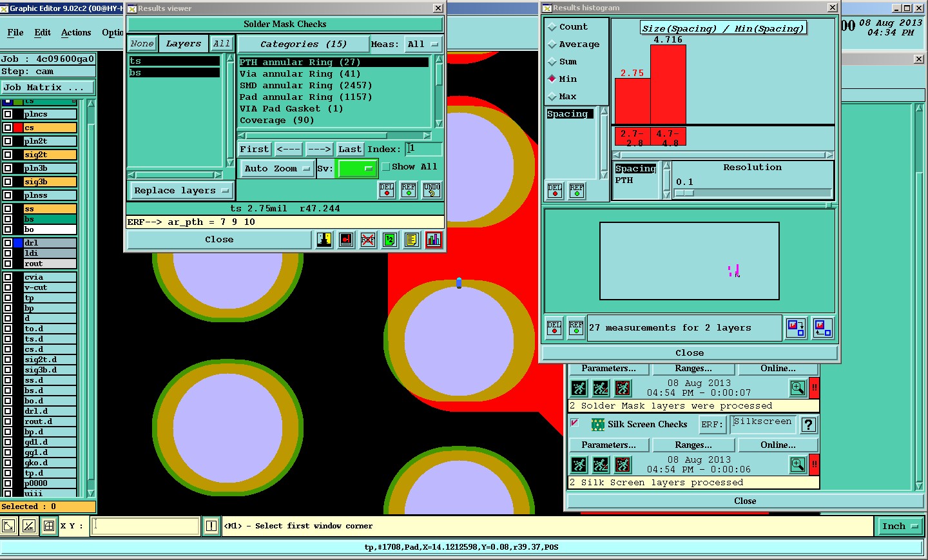This screenshot has width=928, height=560.
Task: Select the Max radio option
Action: [552, 97]
